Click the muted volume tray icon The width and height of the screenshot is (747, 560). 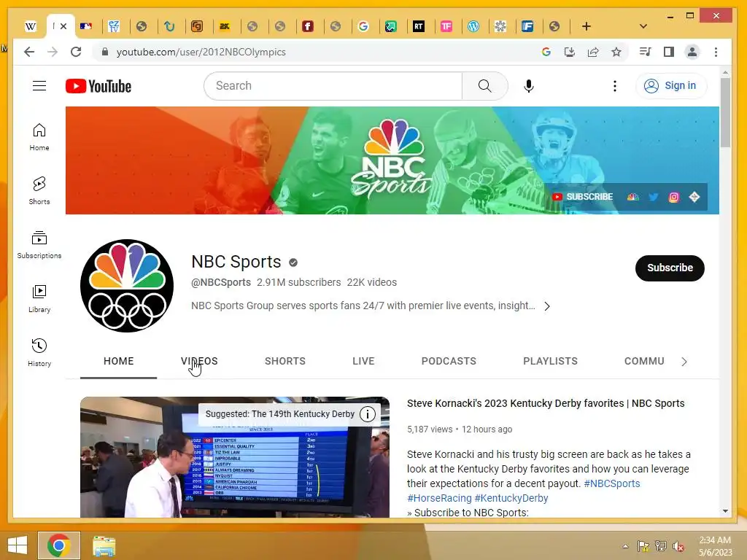[x=678, y=546]
